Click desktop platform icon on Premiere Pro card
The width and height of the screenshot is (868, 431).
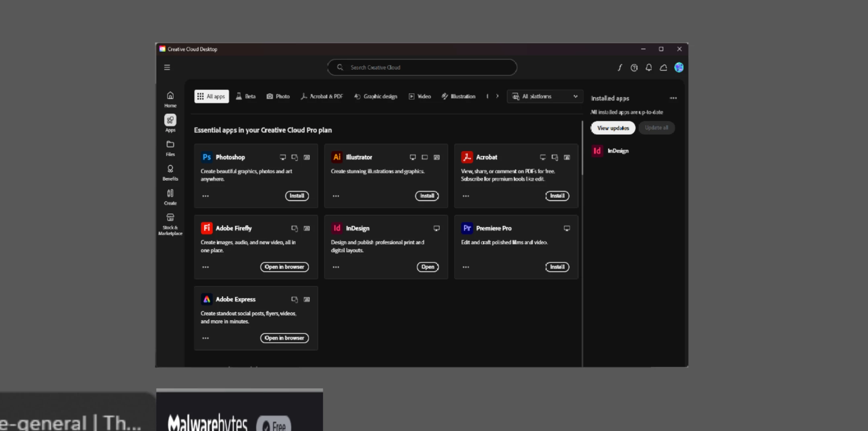coord(567,228)
